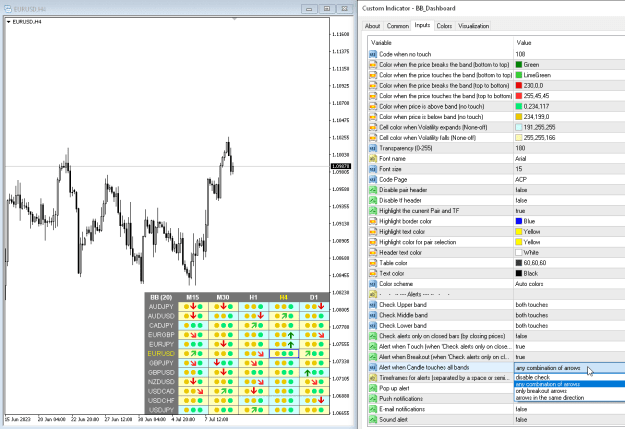Click the icon beside 'Code when no touch'
625x429 pixels.
[x=373, y=54]
